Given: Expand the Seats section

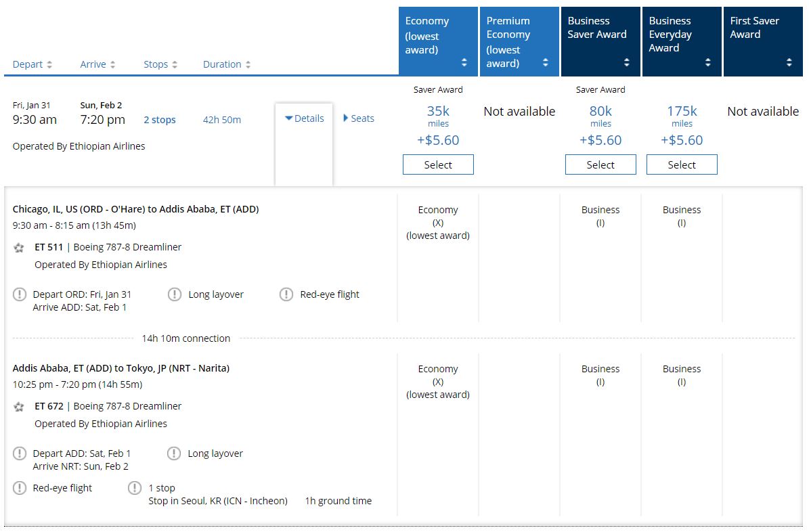Looking at the screenshot, I should click(359, 118).
